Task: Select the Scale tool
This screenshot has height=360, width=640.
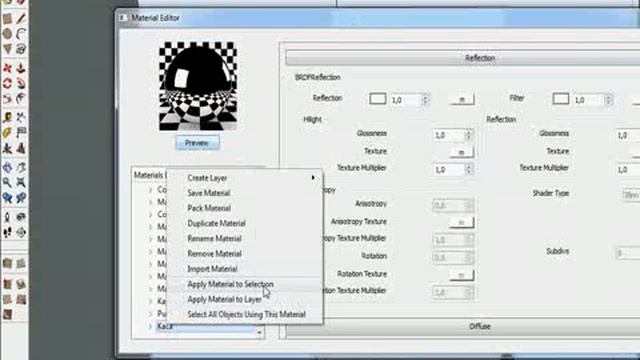Action: coord(7,98)
